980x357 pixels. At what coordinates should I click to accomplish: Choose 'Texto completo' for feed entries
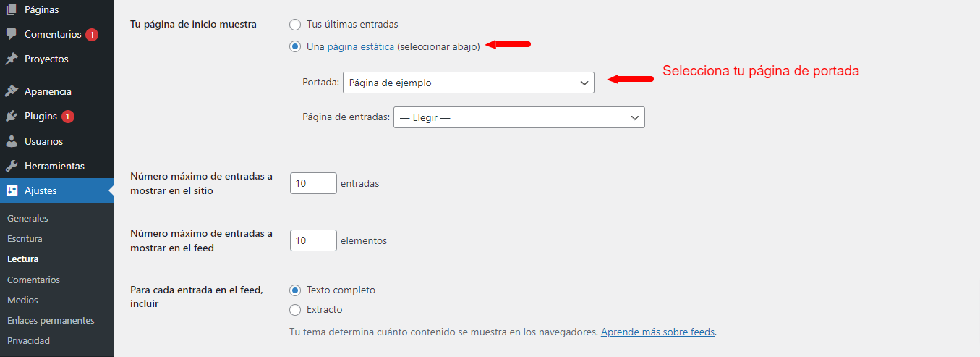(x=295, y=290)
